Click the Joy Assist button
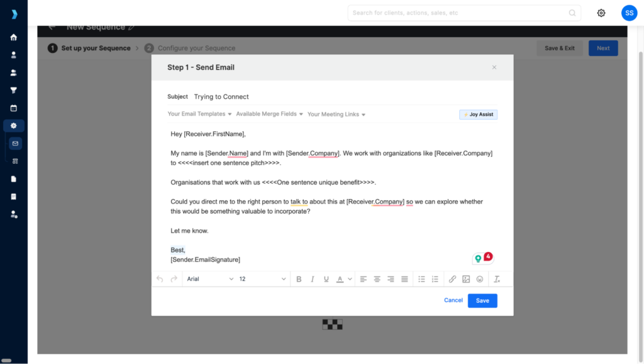644x364 pixels. (478, 114)
